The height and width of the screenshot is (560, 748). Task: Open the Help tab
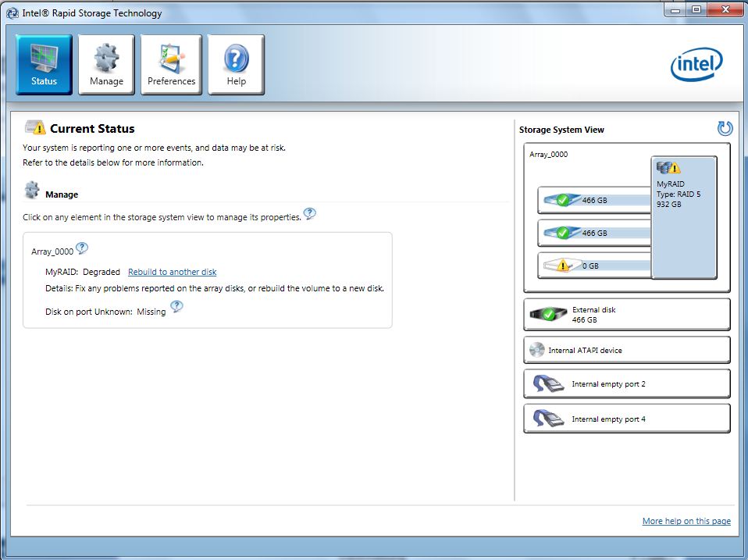click(x=236, y=64)
